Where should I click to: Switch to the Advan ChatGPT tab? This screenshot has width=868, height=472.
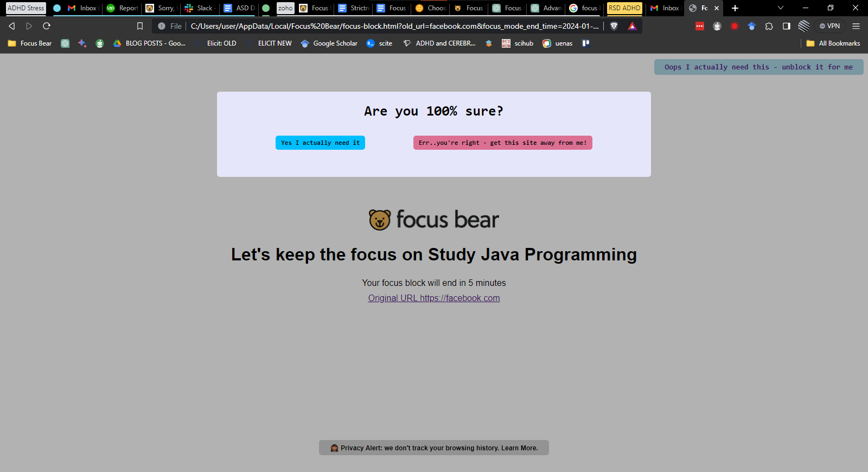(546, 8)
